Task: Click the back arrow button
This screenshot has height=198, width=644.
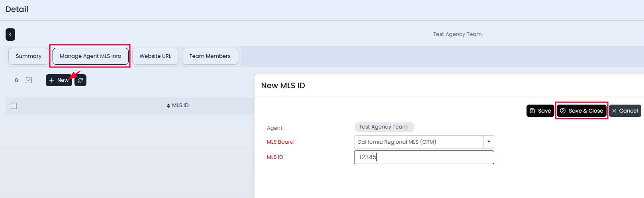Action: 10,34
